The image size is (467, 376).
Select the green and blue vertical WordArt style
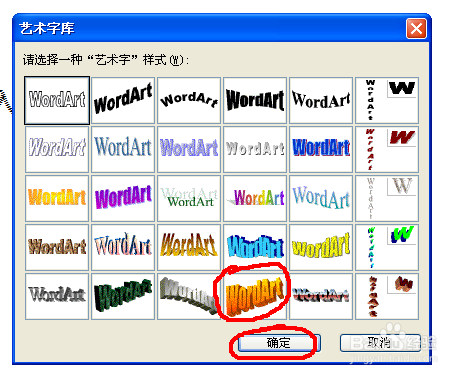(x=387, y=247)
